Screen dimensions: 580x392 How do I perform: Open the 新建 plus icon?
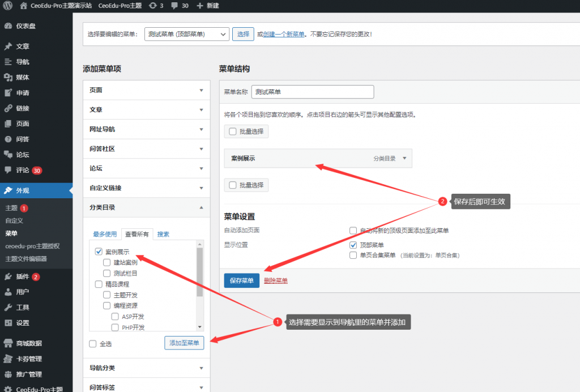(201, 7)
